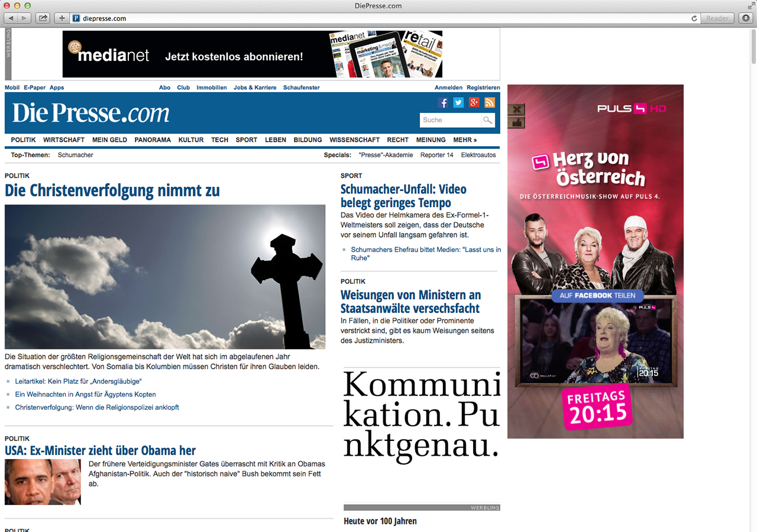
Task: Click the Reader button in address bar
Action: click(717, 18)
